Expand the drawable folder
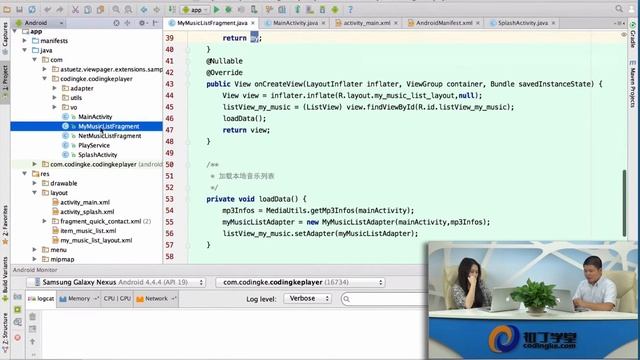 35,183
